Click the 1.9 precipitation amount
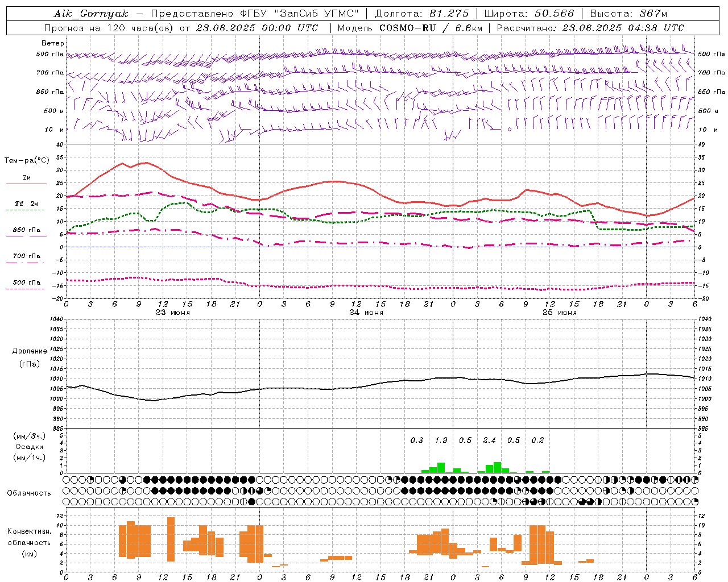Screen dimensions: 728x582 (441, 440)
